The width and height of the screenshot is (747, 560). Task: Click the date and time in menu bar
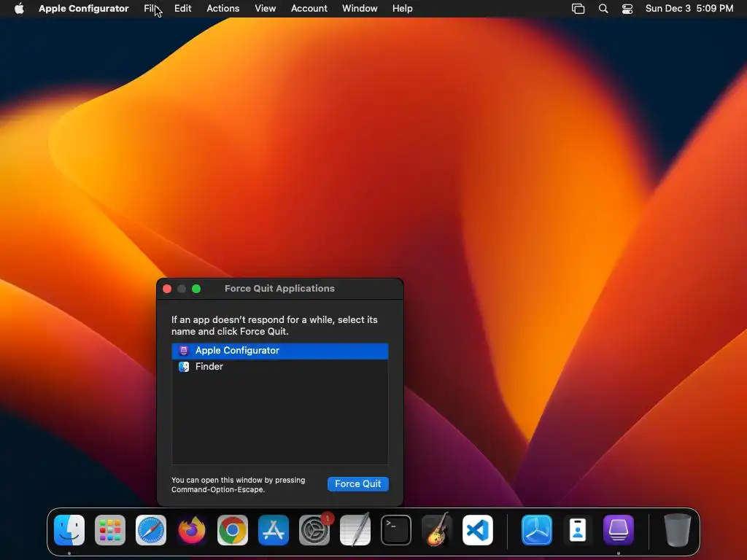tap(689, 9)
